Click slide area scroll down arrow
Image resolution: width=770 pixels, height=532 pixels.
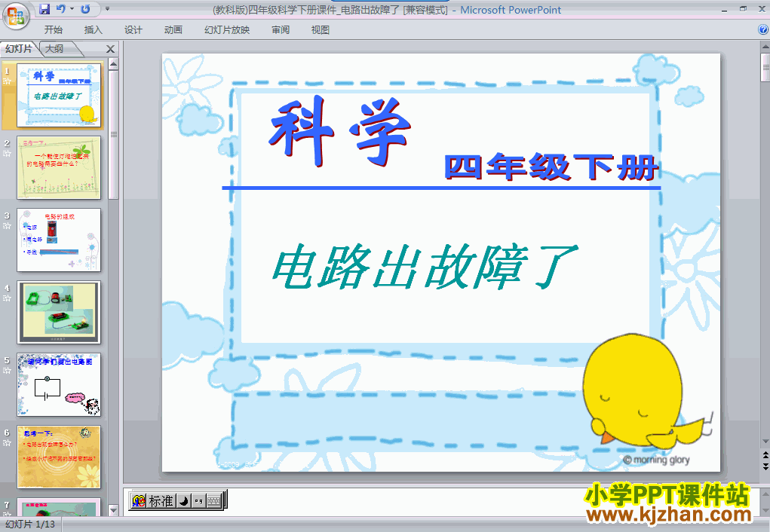[765, 442]
